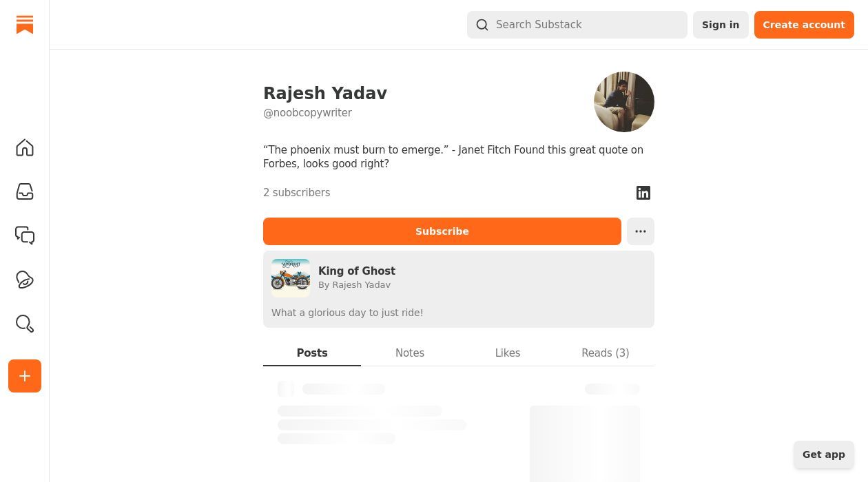Focus the Search Substack input field
The width and height of the screenshot is (868, 482).
tap(577, 25)
